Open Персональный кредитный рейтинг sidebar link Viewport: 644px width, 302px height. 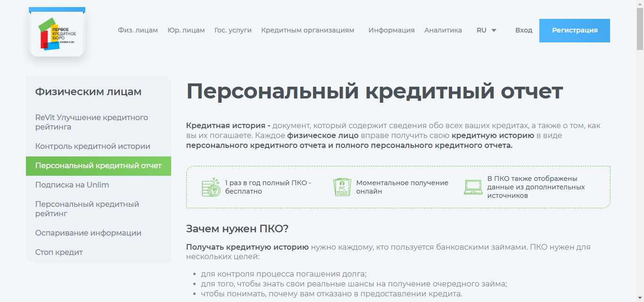[99, 209]
